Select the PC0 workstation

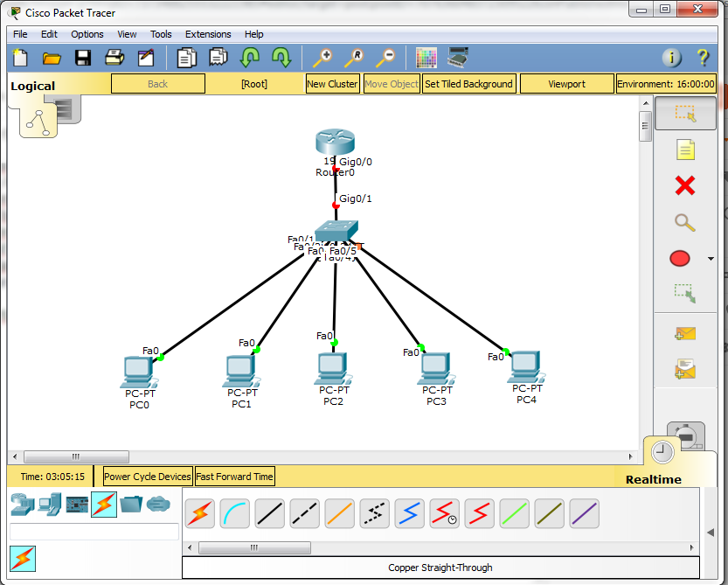pyautogui.click(x=138, y=373)
